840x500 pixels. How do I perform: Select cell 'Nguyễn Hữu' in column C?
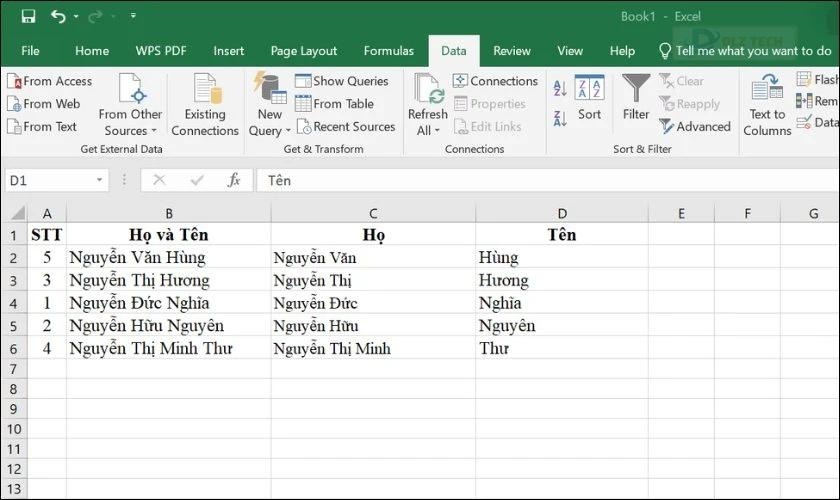point(373,326)
